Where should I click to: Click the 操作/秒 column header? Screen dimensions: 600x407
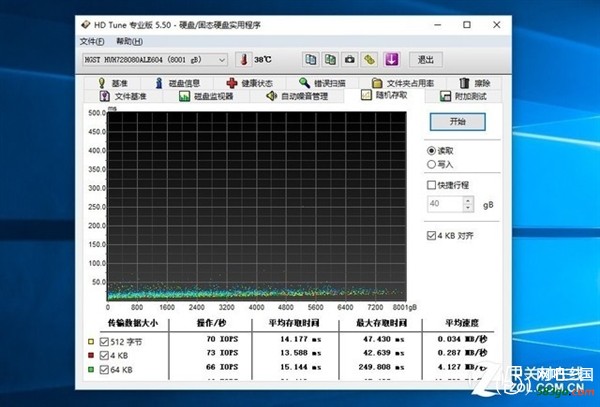coord(211,323)
